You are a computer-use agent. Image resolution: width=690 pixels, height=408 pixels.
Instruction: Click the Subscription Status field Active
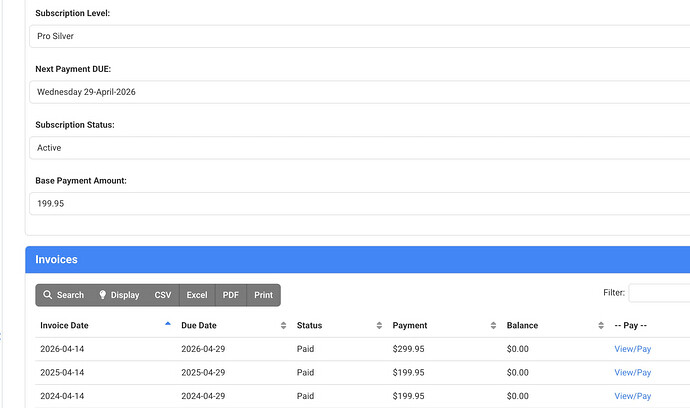360,148
